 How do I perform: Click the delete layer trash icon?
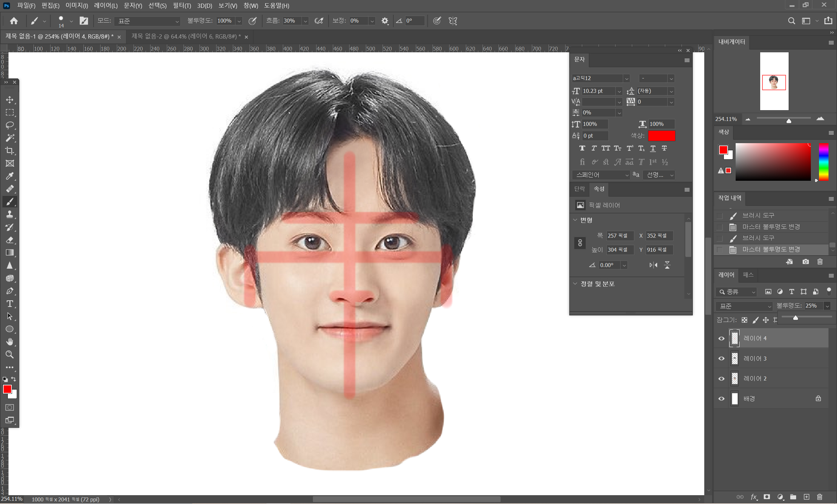819,497
